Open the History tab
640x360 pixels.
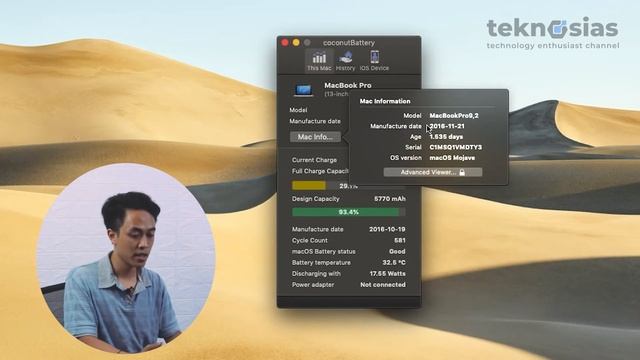[x=345, y=60]
